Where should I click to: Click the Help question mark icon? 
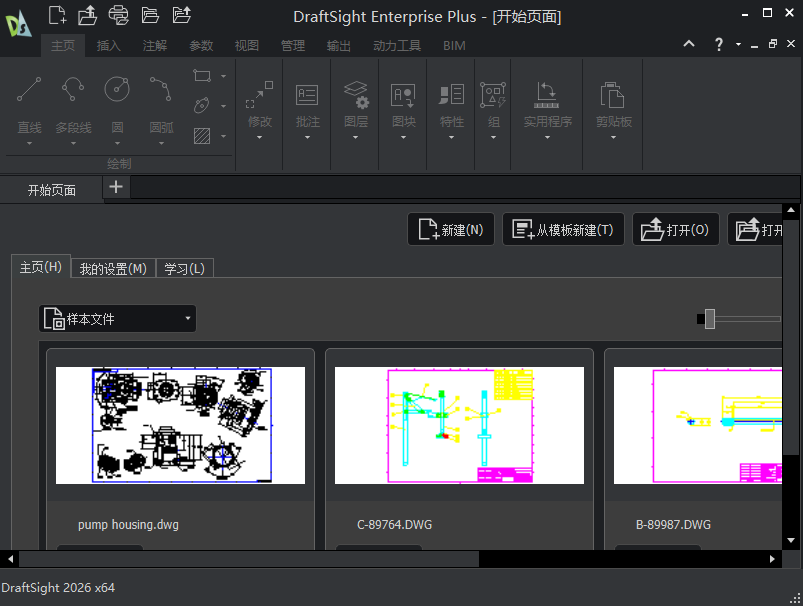pyautogui.click(x=719, y=45)
